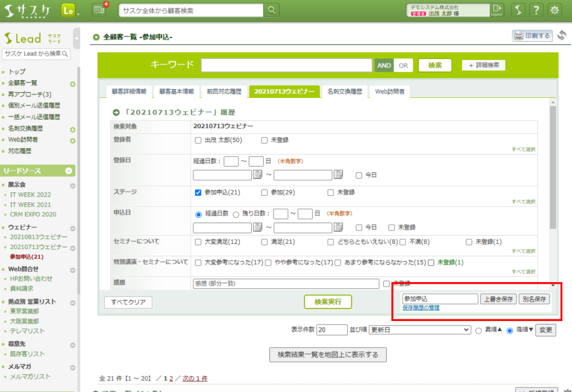Click the keyword search input field

point(286,65)
